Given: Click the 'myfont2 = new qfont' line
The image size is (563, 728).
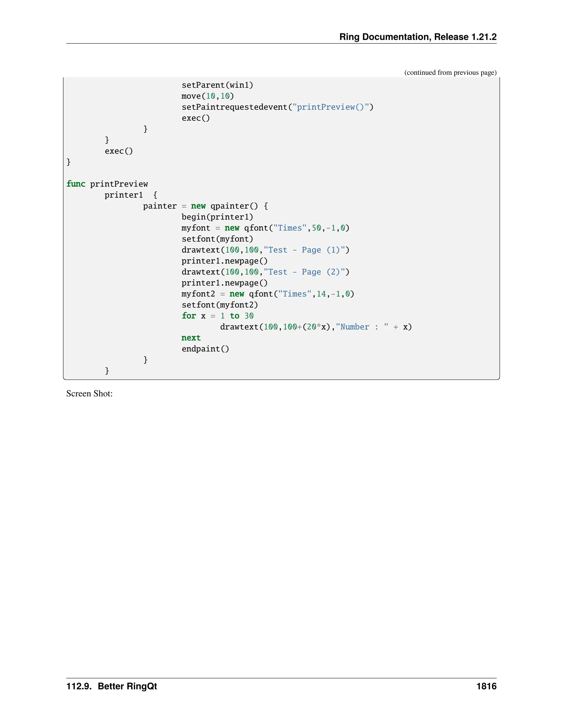Looking at the screenshot, I should [x=267, y=294].
